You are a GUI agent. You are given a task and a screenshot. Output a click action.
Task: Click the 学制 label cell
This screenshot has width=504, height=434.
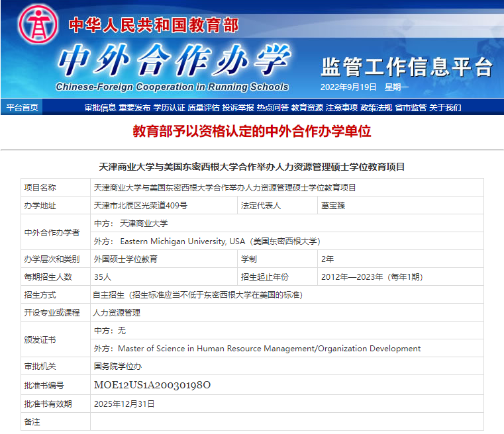[x=277, y=259]
